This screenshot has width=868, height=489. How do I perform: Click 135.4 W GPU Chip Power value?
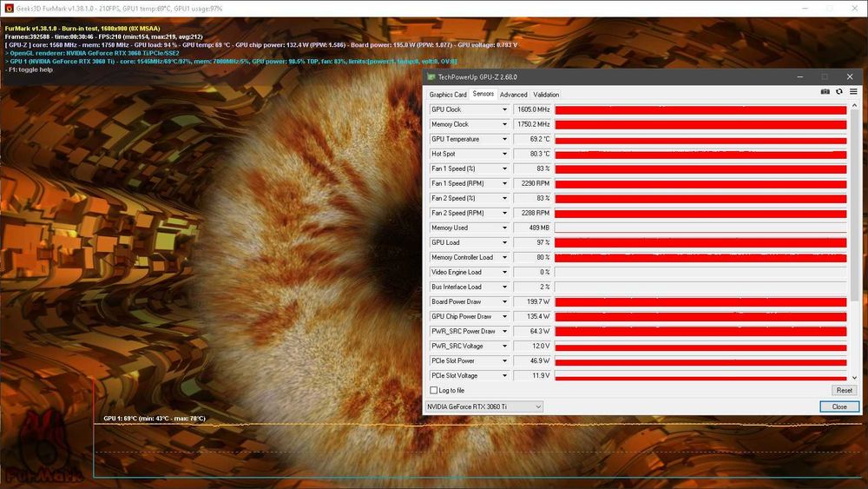coord(533,316)
